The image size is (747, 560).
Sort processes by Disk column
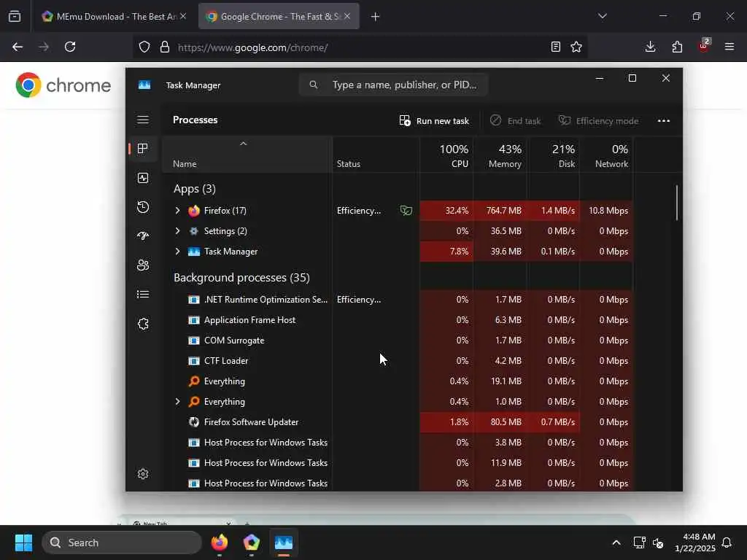(x=553, y=156)
